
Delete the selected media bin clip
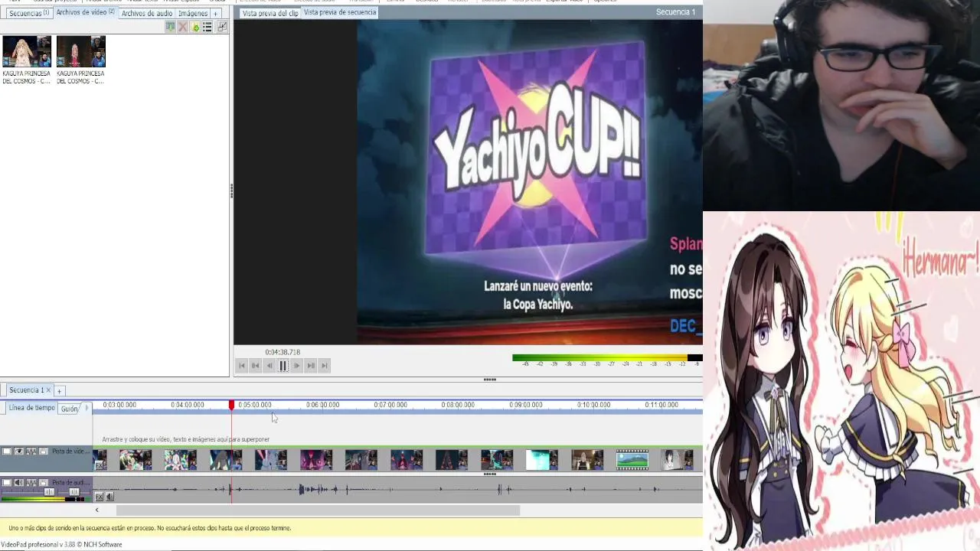[182, 27]
